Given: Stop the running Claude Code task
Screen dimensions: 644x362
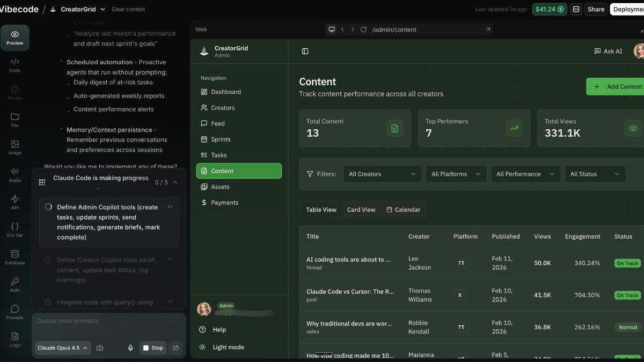Looking at the screenshot, I should [x=152, y=348].
